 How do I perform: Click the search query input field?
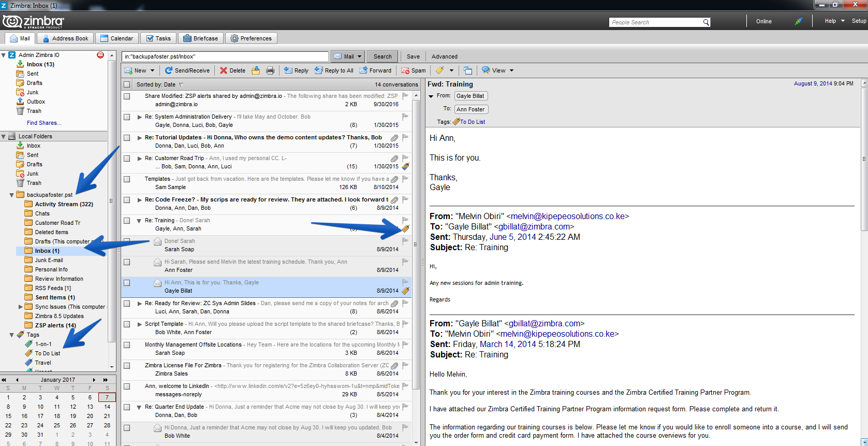[225, 56]
